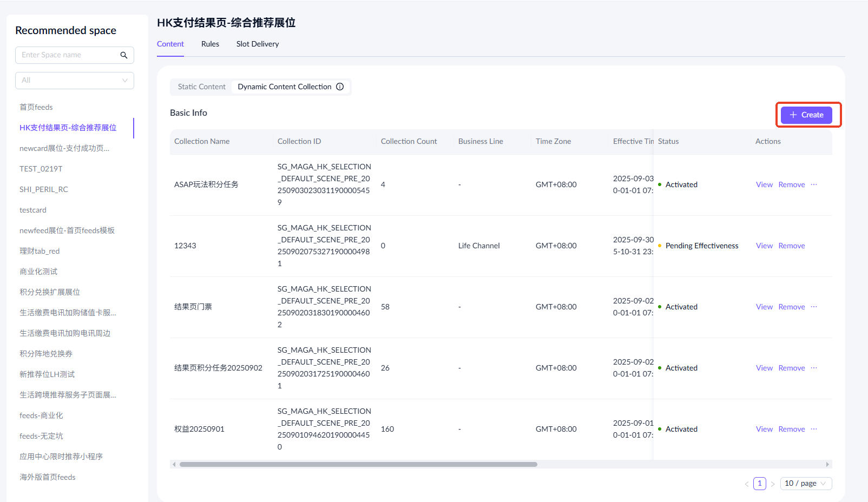The height and width of the screenshot is (502, 868).
Task: Click the info icon beside Dynamic Content Collection
Action: [340, 87]
